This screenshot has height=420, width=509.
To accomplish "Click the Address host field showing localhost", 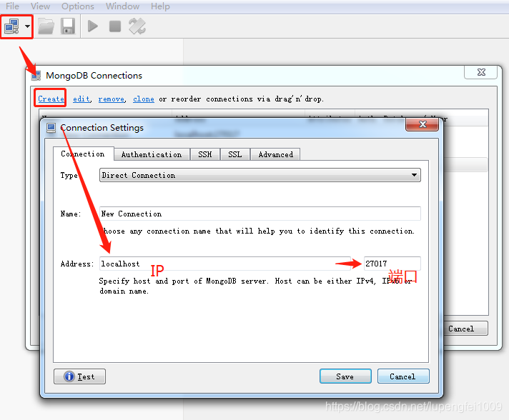I will 225,264.
